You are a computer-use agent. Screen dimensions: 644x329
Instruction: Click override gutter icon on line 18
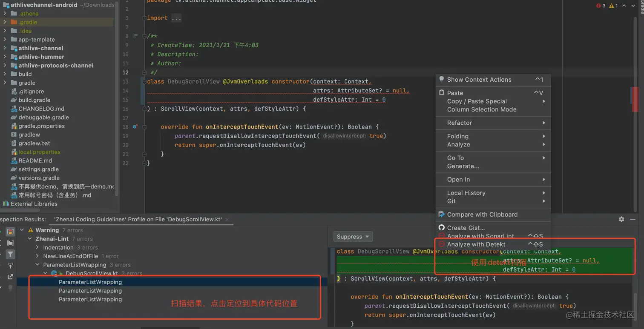[x=135, y=127]
